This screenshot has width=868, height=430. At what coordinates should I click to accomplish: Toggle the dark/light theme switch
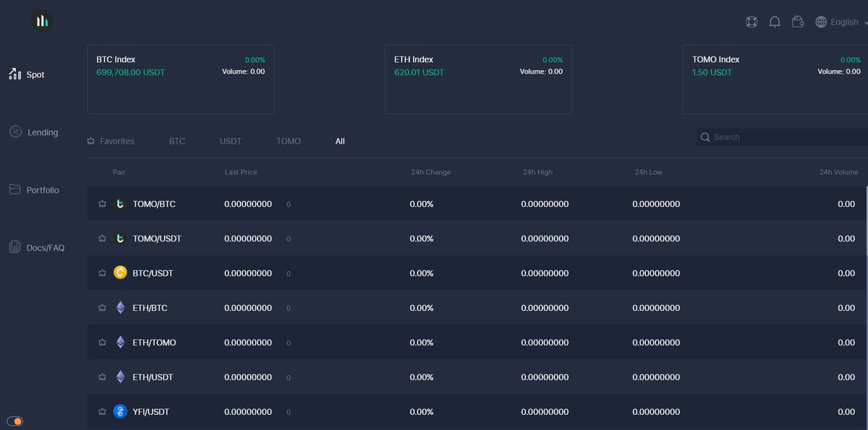coord(14,421)
